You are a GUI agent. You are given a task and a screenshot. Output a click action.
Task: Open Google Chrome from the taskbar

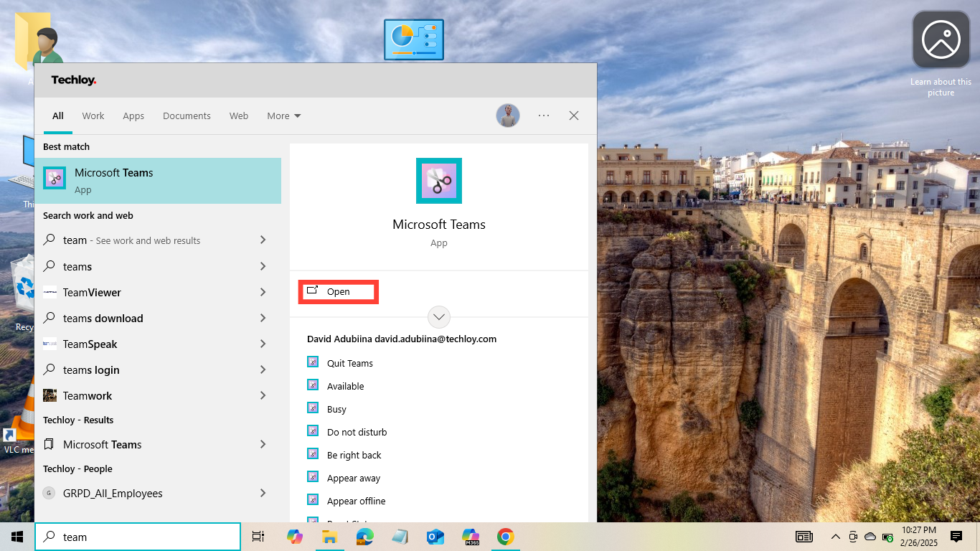pos(506,537)
